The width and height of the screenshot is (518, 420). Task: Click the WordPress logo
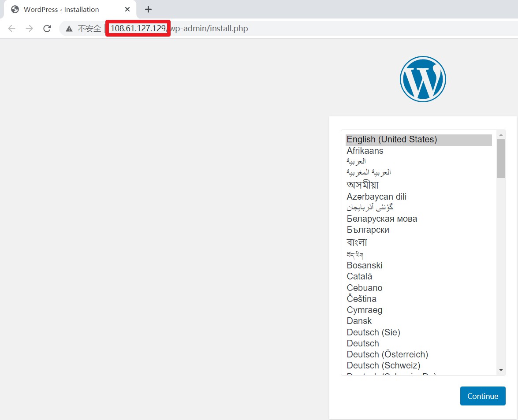pos(423,79)
